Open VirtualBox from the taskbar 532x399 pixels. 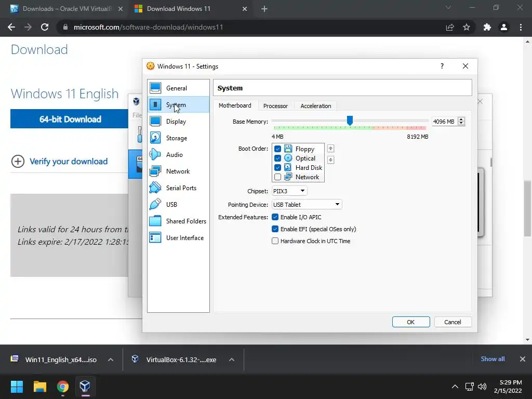coord(85,387)
